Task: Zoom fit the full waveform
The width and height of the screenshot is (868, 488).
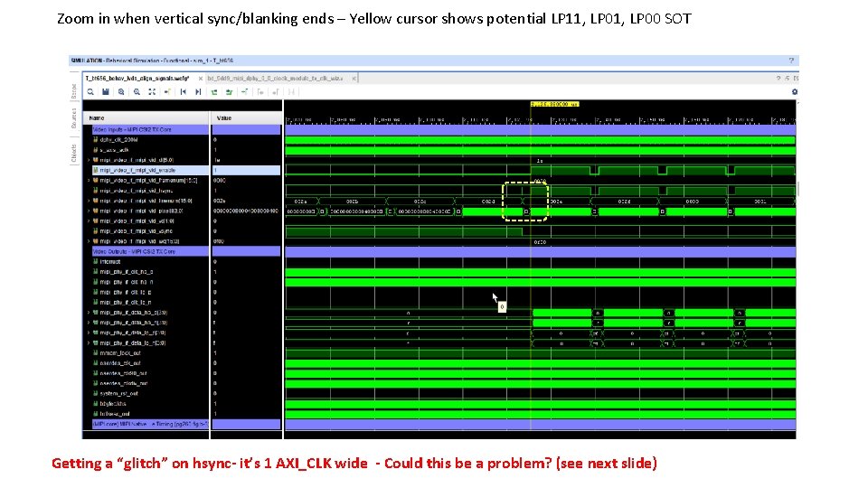Action: [152, 92]
